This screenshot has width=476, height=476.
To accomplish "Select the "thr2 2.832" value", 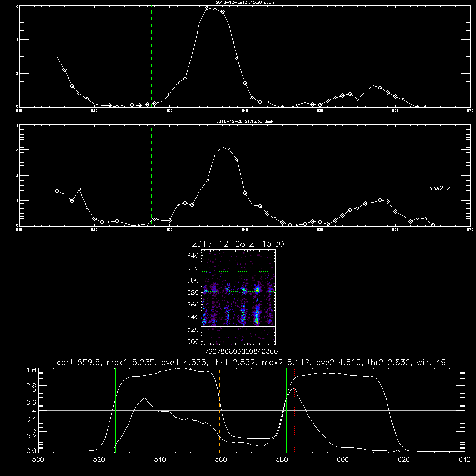I will tap(389, 362).
